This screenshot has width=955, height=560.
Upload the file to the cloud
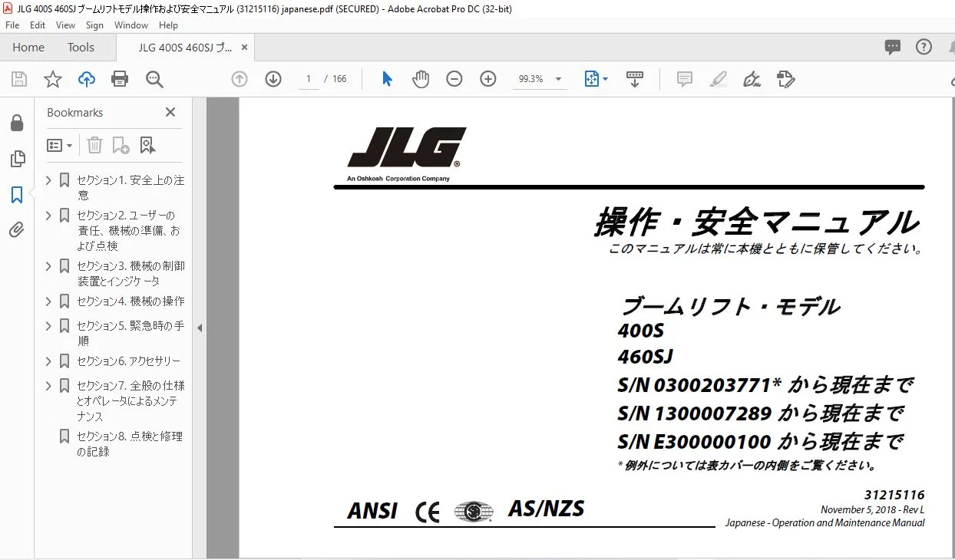pyautogui.click(x=86, y=79)
